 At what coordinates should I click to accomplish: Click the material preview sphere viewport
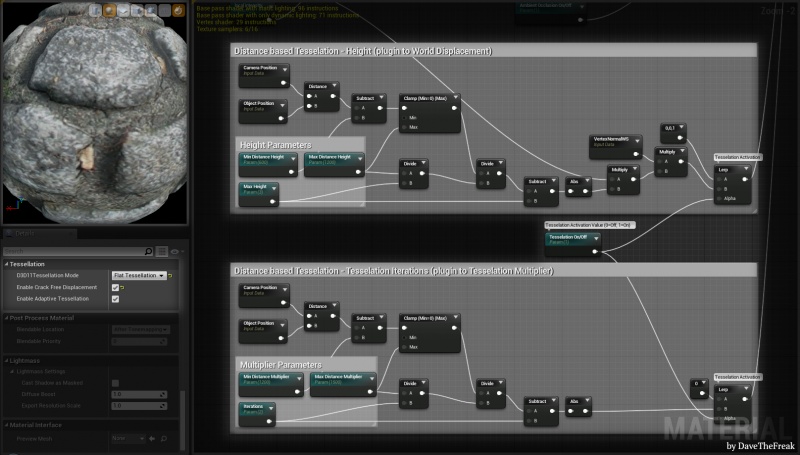point(95,115)
